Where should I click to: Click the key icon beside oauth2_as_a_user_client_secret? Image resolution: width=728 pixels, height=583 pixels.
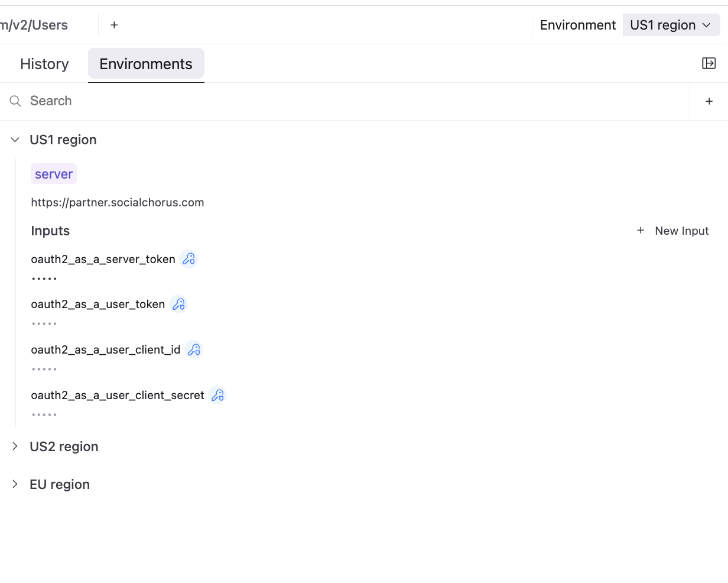click(217, 395)
